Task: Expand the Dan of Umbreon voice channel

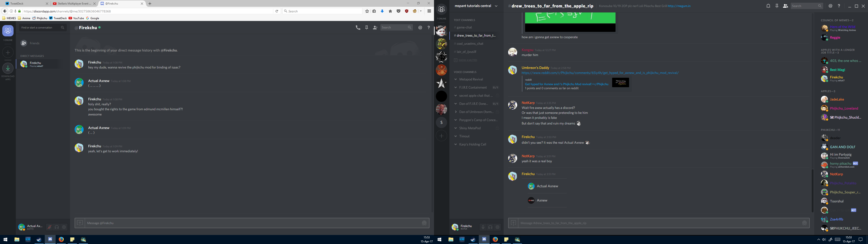Action: coord(455,112)
